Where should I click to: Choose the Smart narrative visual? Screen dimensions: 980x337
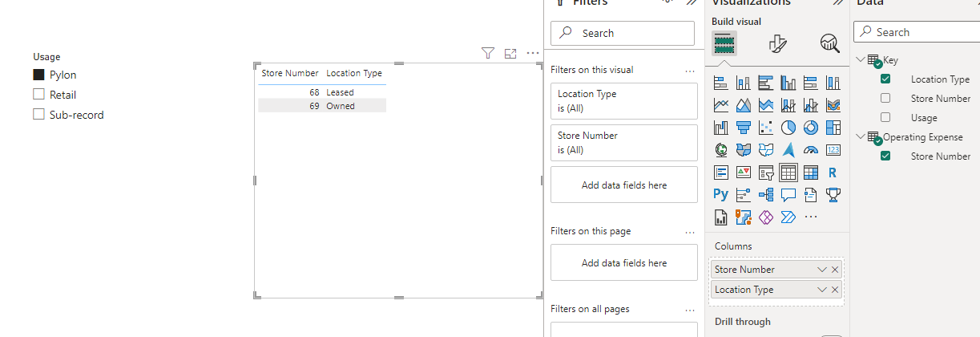[x=810, y=194]
